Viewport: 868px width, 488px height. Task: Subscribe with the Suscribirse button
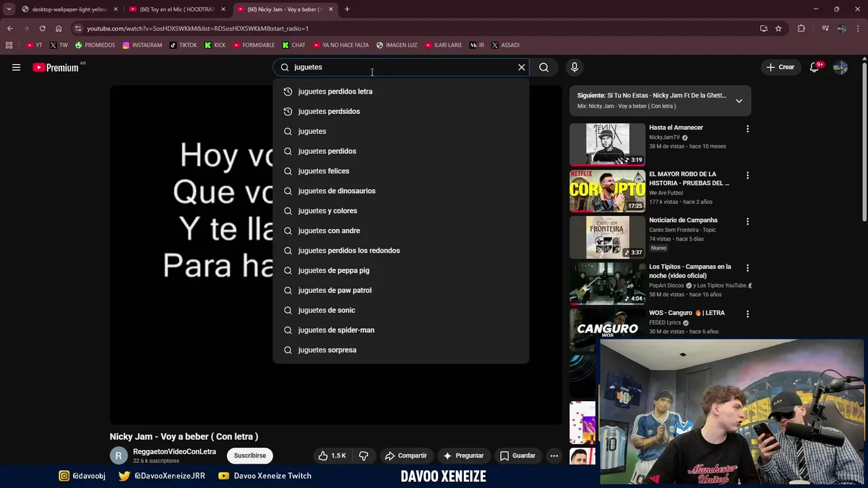[250, 455]
